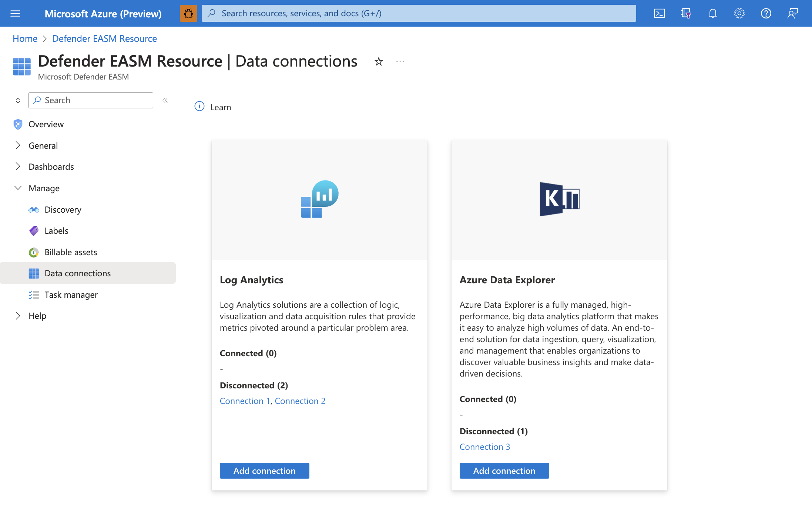Click the Data connections grid icon
Screen dimensions: 812x506
coord(34,273)
